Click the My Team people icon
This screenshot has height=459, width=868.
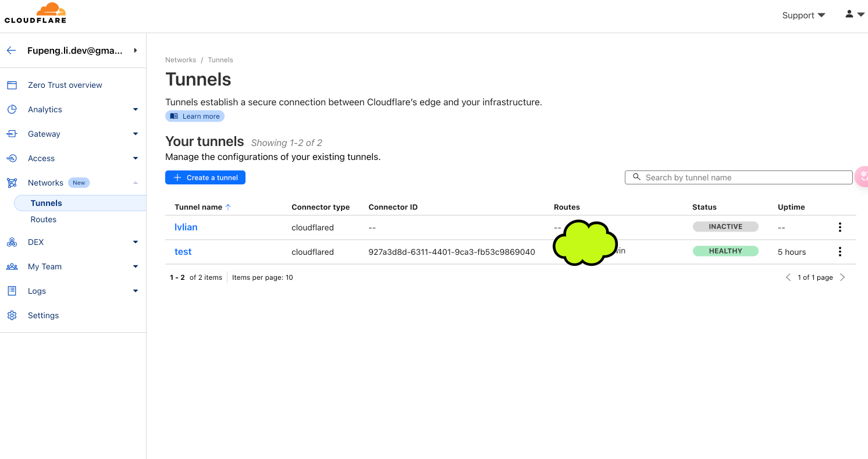click(x=12, y=266)
